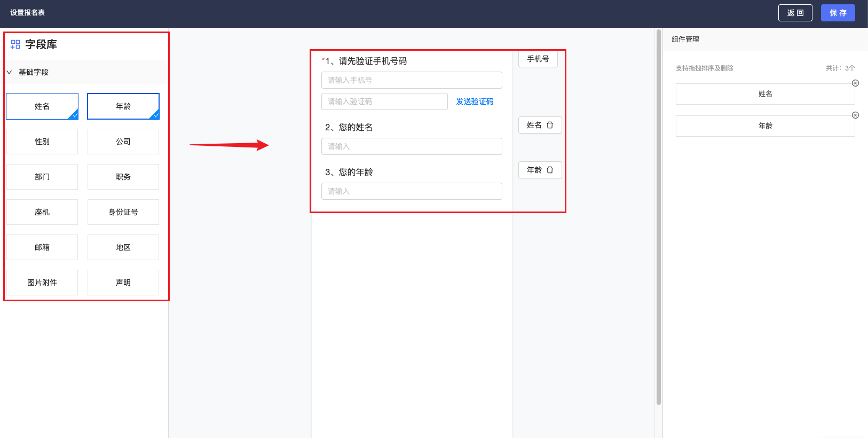Deselect the checked 姓名 field
This screenshot has height=438, width=868.
pos(42,106)
